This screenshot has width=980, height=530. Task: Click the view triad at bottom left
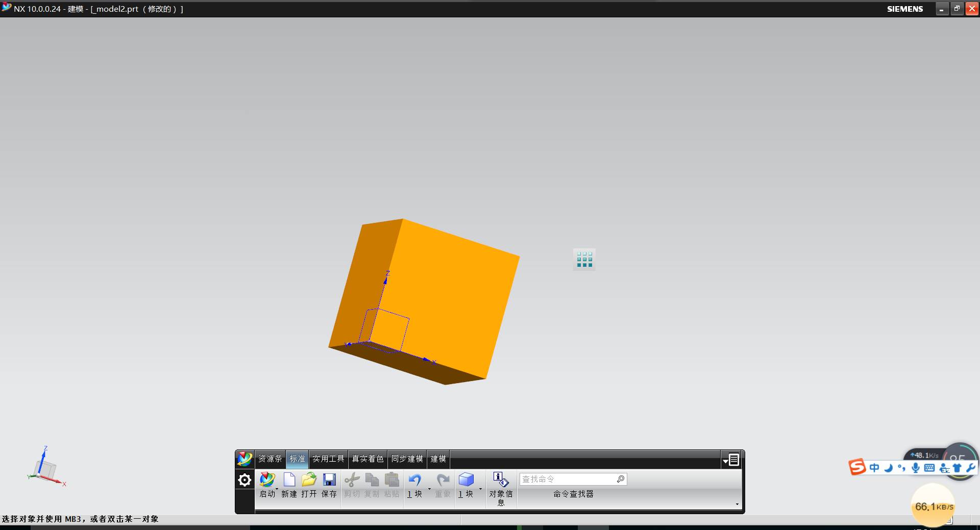[46, 467]
